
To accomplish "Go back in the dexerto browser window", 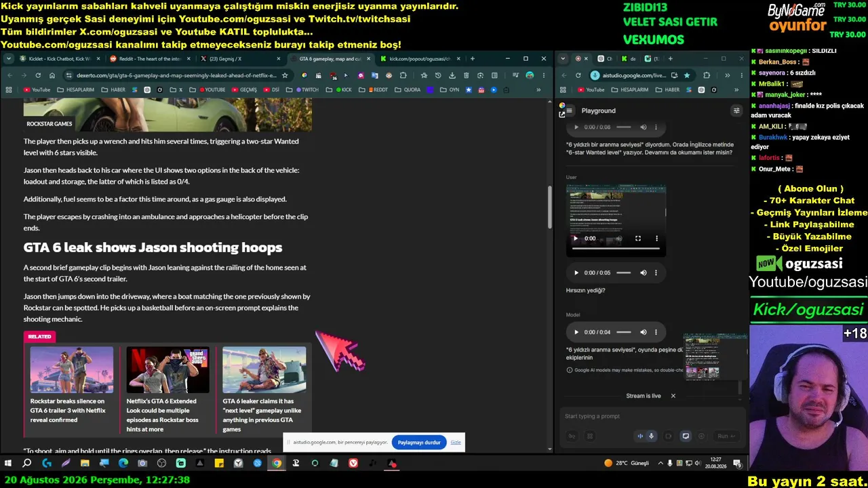I will coord(9,75).
